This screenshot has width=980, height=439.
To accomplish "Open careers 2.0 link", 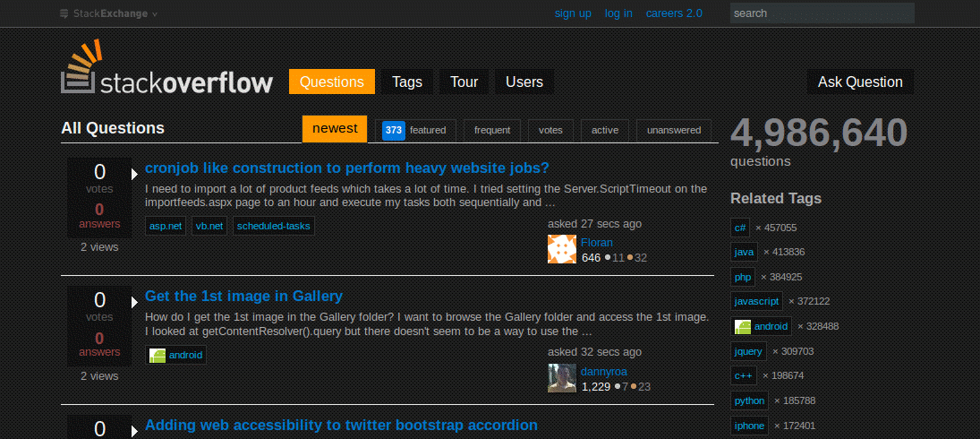I will 674,13.
